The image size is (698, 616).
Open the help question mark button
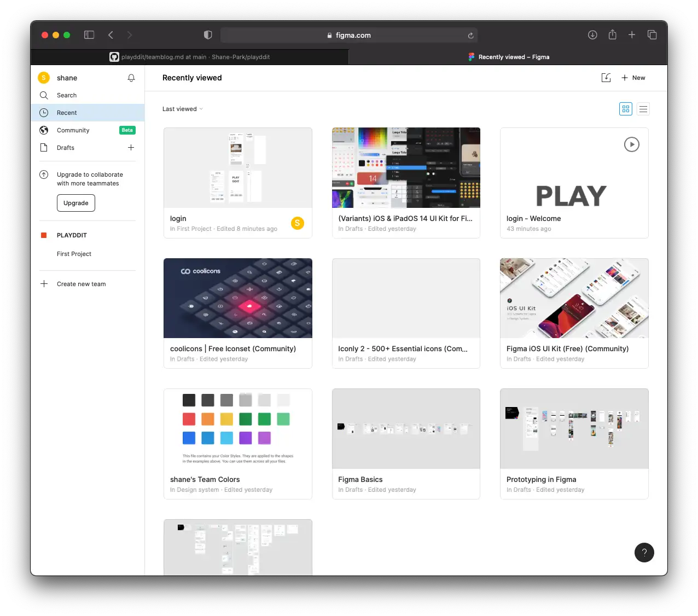644,553
